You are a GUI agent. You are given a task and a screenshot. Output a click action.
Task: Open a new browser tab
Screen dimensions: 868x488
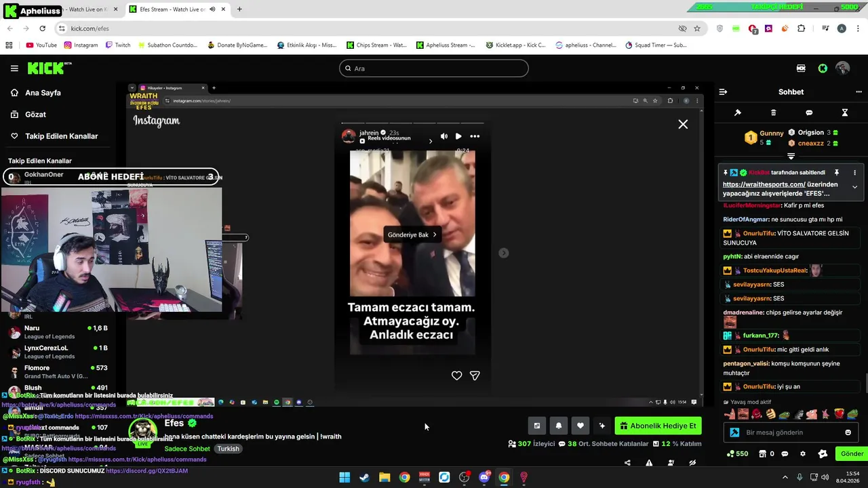239,9
